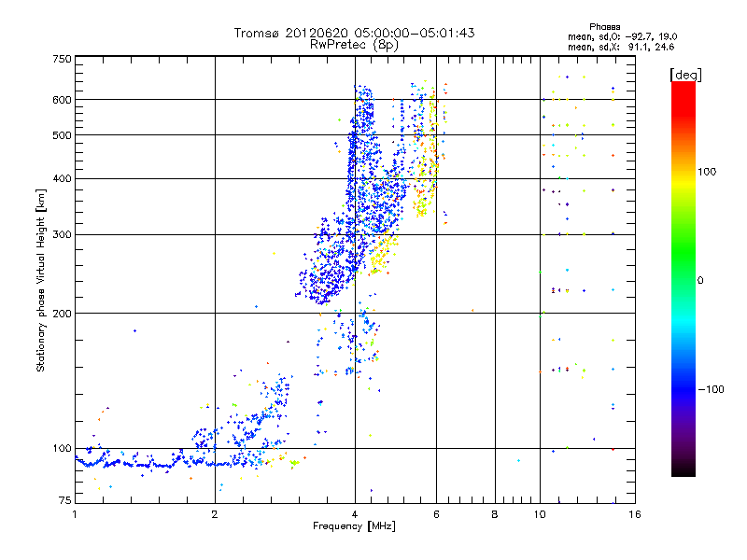Screen dimensions: 747x560
Task: Click the x-axis label "4"
Action: tap(355, 514)
